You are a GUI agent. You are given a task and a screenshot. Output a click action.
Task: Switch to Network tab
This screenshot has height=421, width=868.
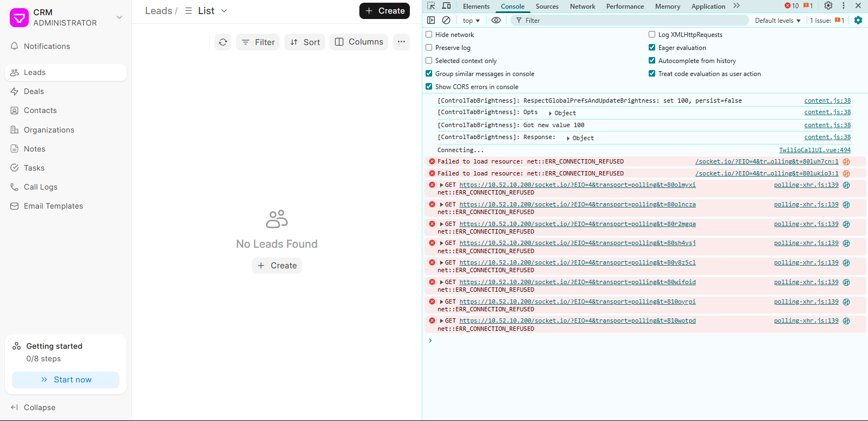point(582,7)
